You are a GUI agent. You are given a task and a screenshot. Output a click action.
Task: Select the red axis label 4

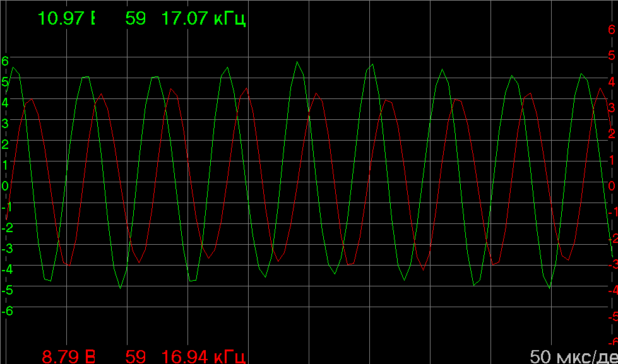tap(611, 81)
